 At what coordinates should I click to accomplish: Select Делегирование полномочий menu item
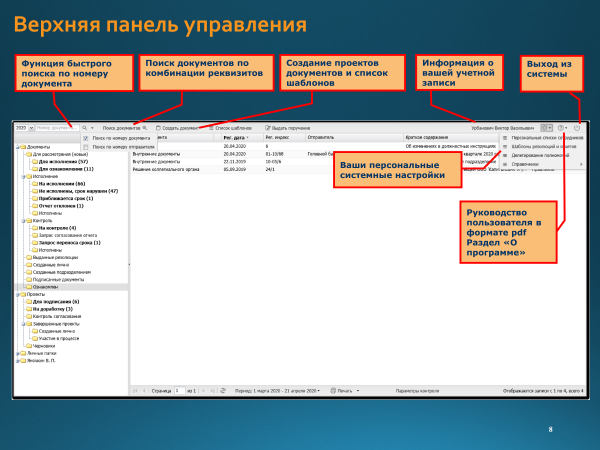[545, 155]
